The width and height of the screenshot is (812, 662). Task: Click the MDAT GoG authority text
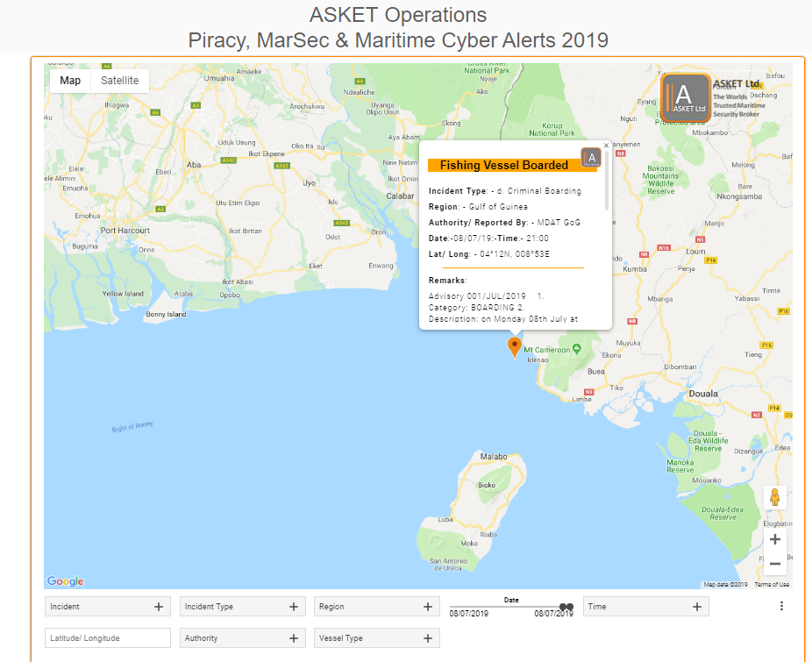point(559,223)
